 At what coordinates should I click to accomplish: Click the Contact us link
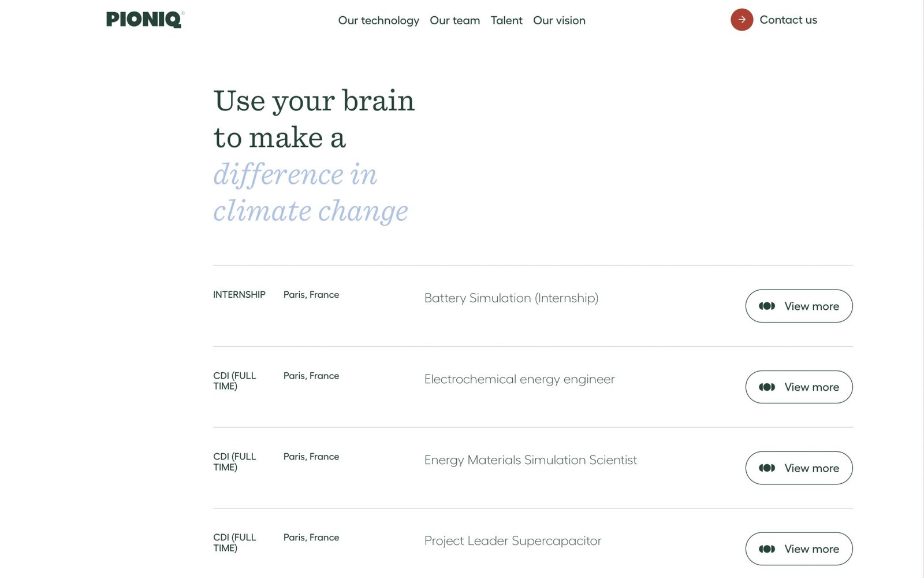788,20
